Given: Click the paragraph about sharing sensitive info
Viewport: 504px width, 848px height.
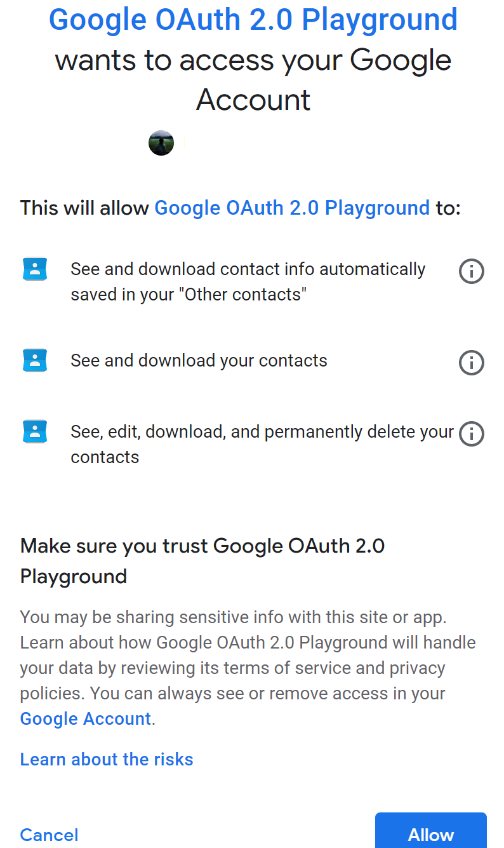Looking at the screenshot, I should [248, 668].
